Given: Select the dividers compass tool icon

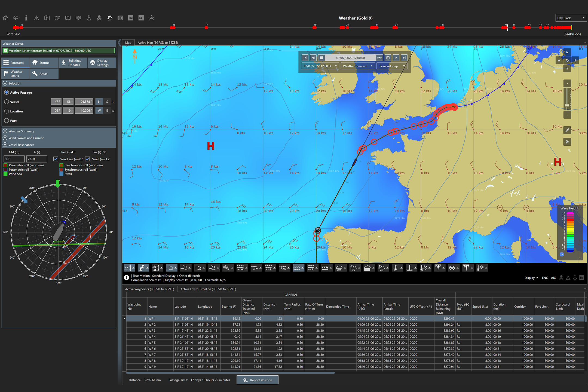Looking at the screenshot, I should [x=152, y=18].
